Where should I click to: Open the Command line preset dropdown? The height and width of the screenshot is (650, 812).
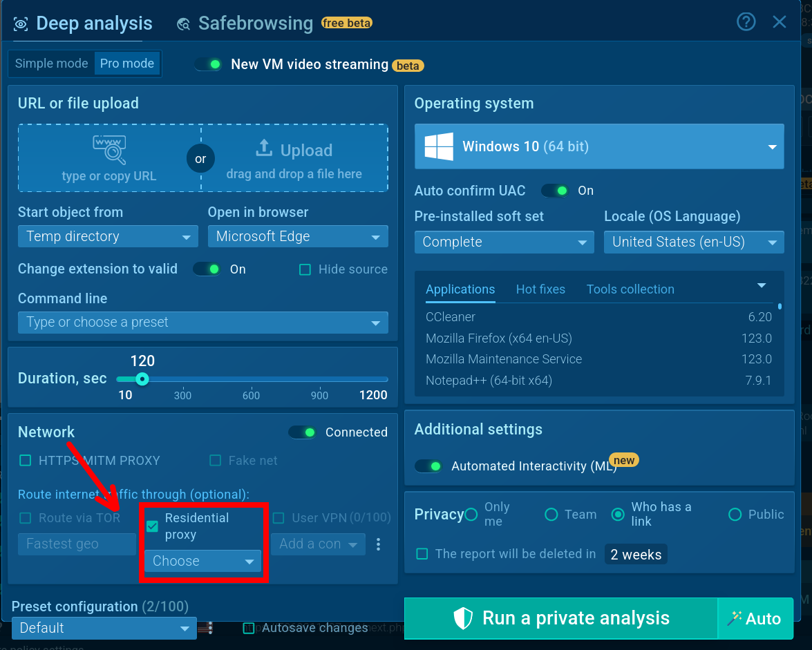(x=203, y=323)
